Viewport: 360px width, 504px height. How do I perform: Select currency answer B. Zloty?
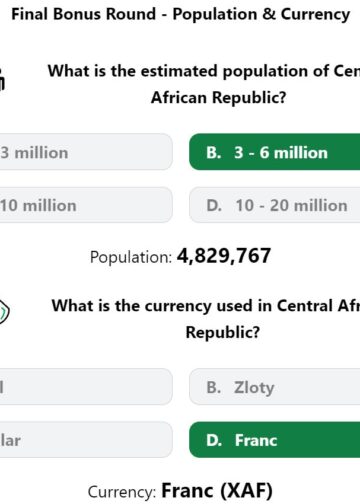tap(275, 387)
